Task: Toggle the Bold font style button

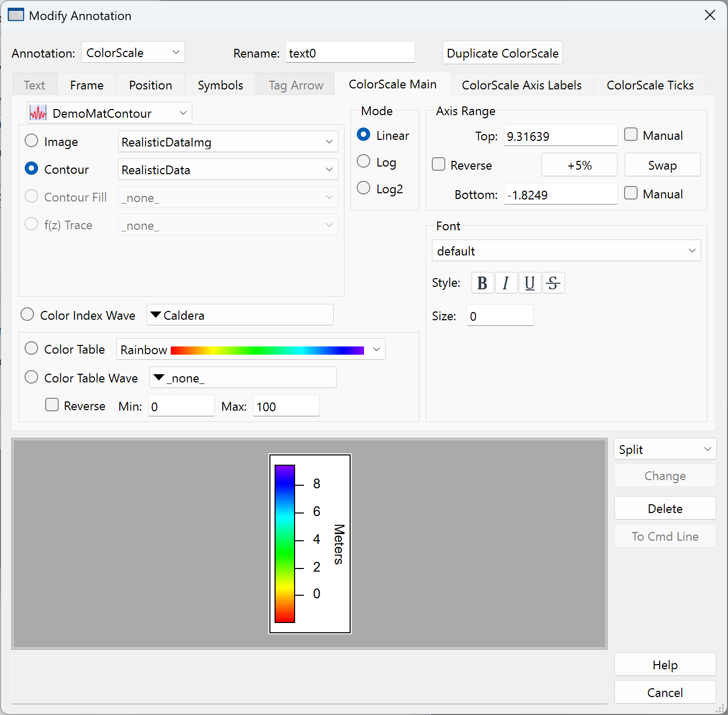Action: 482,283
